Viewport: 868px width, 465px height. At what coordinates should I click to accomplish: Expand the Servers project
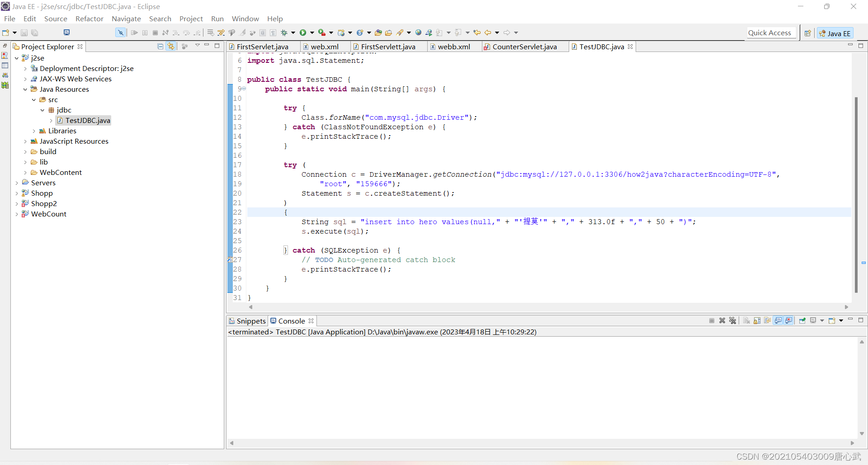coord(17,183)
